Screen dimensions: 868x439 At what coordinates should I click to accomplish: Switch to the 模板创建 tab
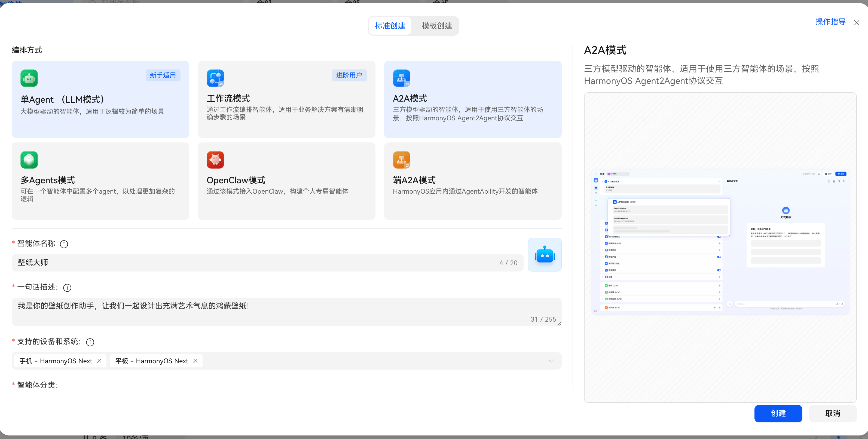coord(437,26)
